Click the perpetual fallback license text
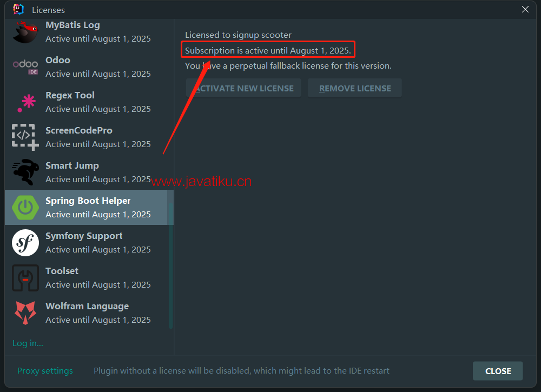Screen dimensions: 541x392 [288, 65]
